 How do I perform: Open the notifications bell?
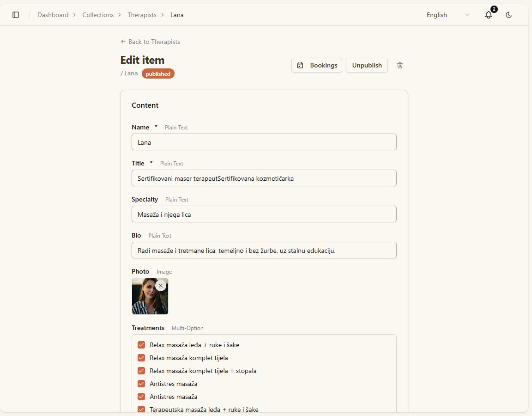click(489, 15)
